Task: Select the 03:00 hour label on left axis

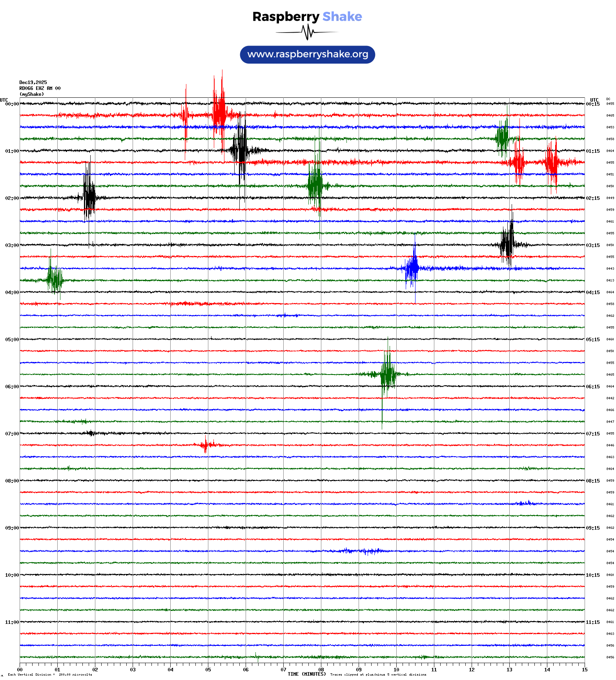Action: 12,245
